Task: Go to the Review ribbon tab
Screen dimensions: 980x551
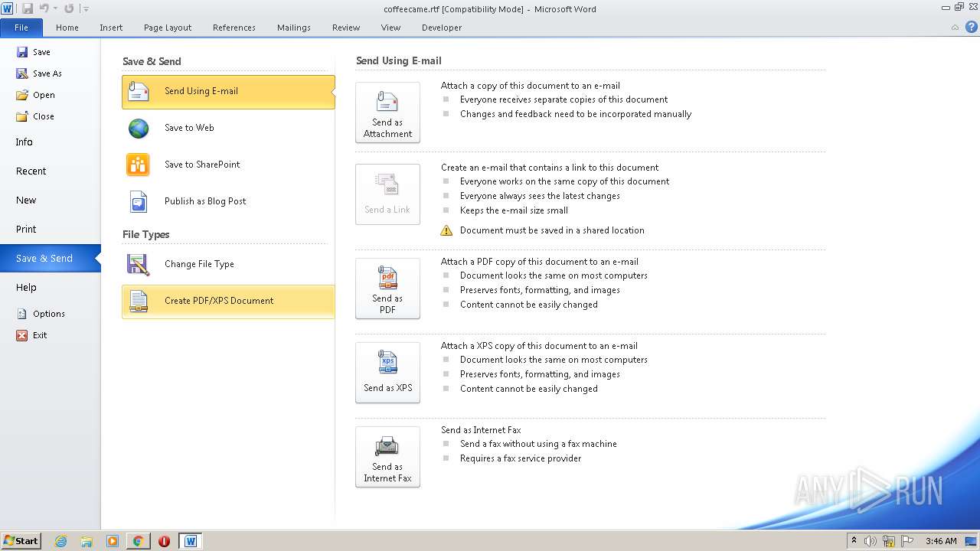Action: [346, 28]
